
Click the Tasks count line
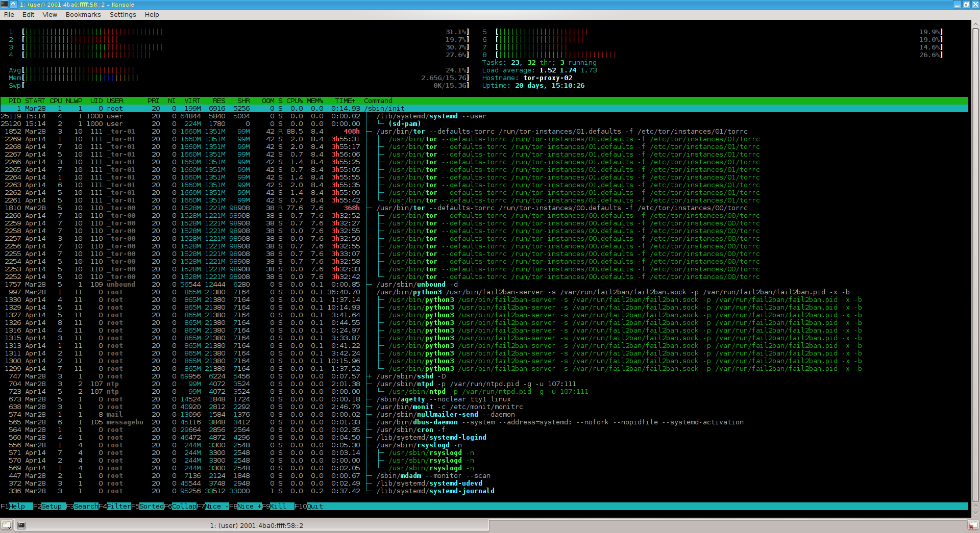(540, 62)
